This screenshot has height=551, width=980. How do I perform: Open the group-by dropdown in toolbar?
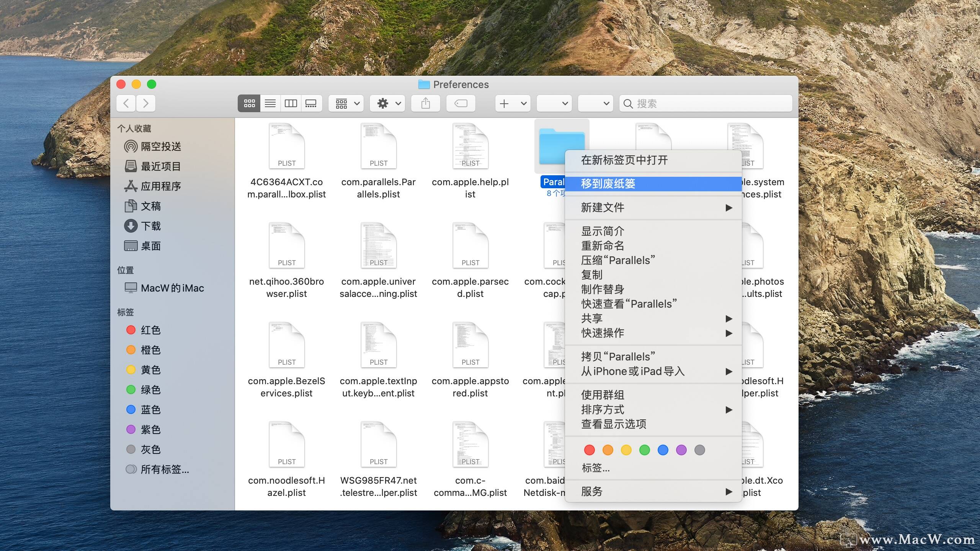347,103
